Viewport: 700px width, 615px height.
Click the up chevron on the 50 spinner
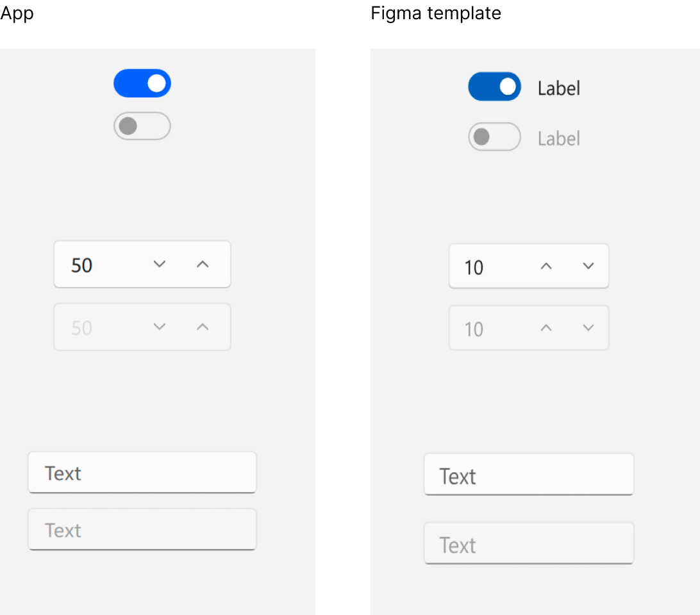pos(203,264)
